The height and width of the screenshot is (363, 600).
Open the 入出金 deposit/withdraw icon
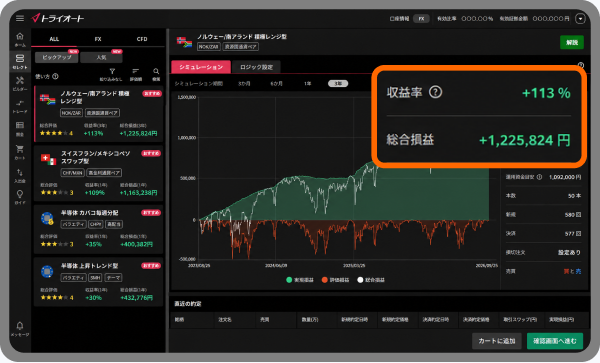pos(20,175)
